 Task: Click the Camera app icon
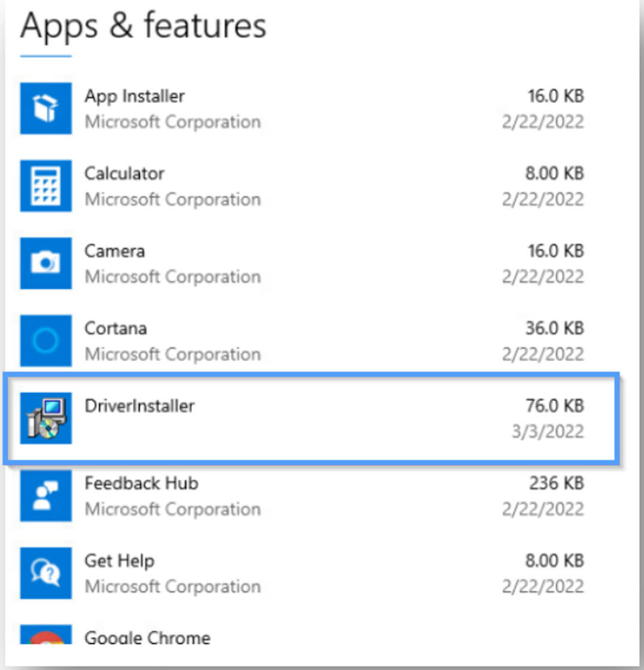[45, 263]
